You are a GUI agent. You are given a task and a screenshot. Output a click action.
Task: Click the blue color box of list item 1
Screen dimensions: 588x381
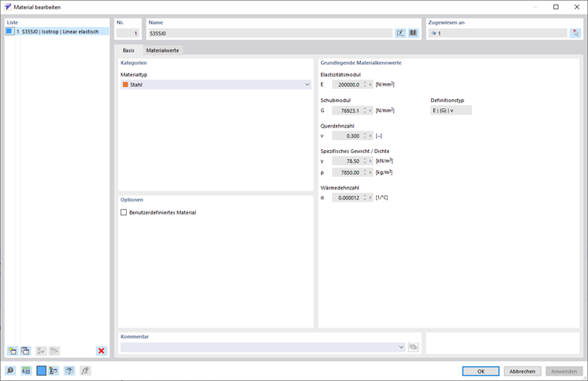(x=10, y=32)
